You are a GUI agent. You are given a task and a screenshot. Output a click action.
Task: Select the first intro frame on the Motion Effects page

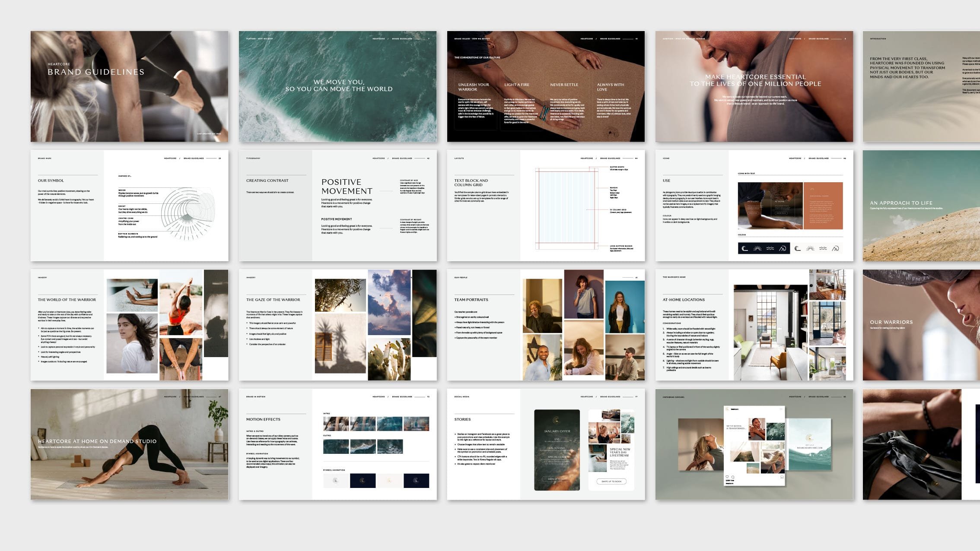[x=337, y=423]
